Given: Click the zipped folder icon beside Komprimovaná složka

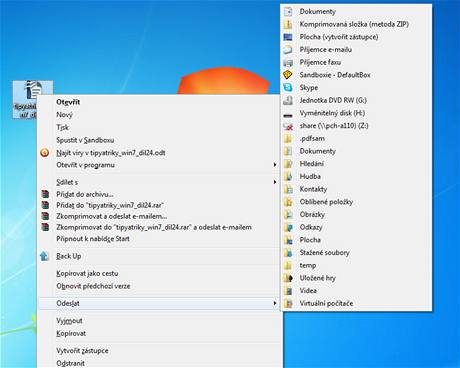Looking at the screenshot, I should coord(288,24).
